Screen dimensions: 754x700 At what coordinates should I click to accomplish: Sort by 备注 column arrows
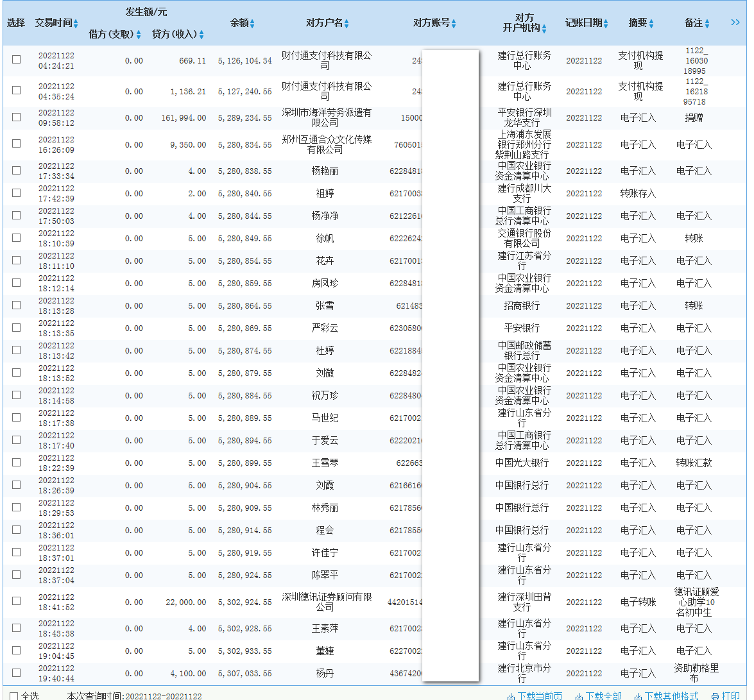707,23
